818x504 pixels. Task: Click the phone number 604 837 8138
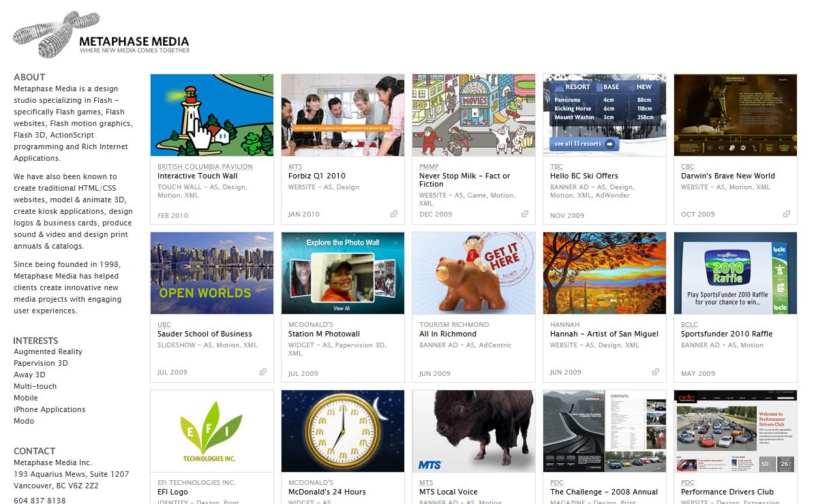click(x=40, y=500)
